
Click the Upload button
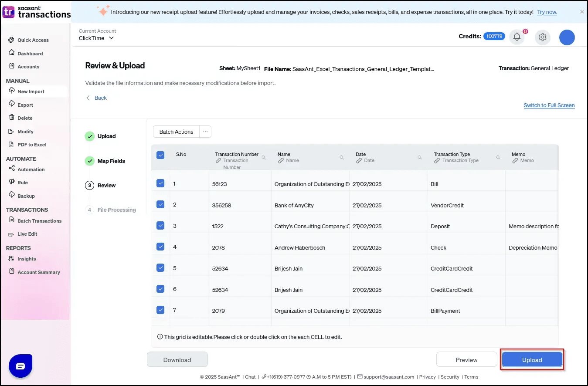(x=532, y=359)
